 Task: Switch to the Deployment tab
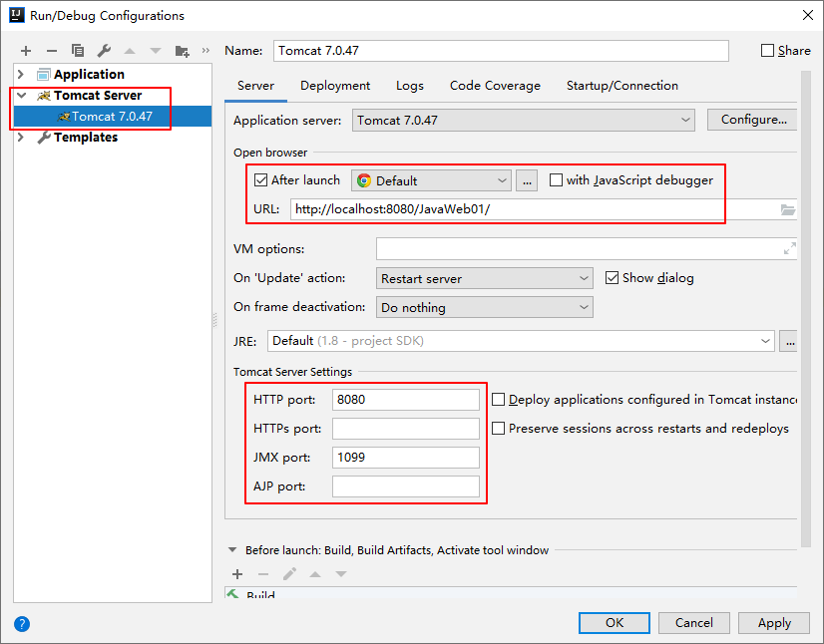(x=335, y=86)
